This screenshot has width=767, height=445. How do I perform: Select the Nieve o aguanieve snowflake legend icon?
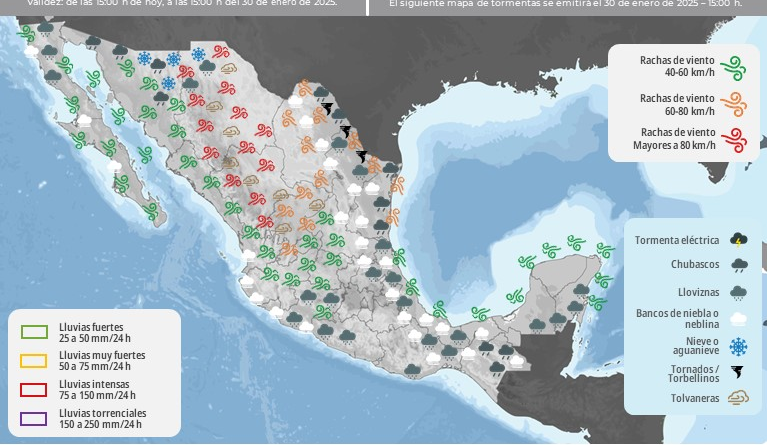(x=738, y=346)
